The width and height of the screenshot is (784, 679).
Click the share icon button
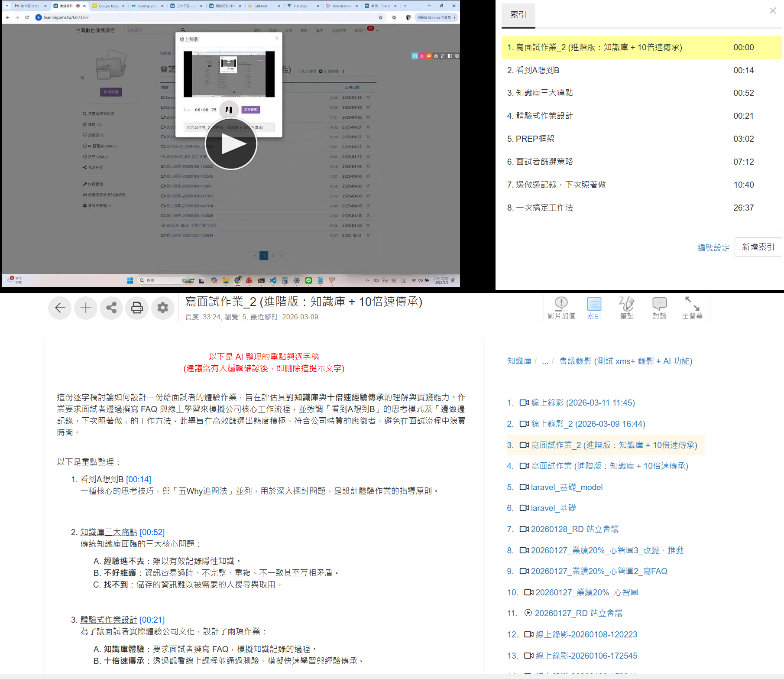111,308
